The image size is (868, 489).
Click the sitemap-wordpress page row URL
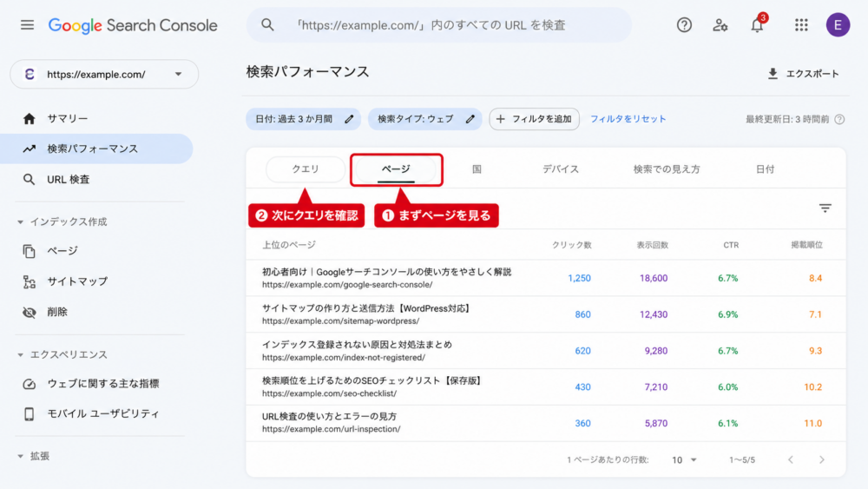click(x=340, y=321)
